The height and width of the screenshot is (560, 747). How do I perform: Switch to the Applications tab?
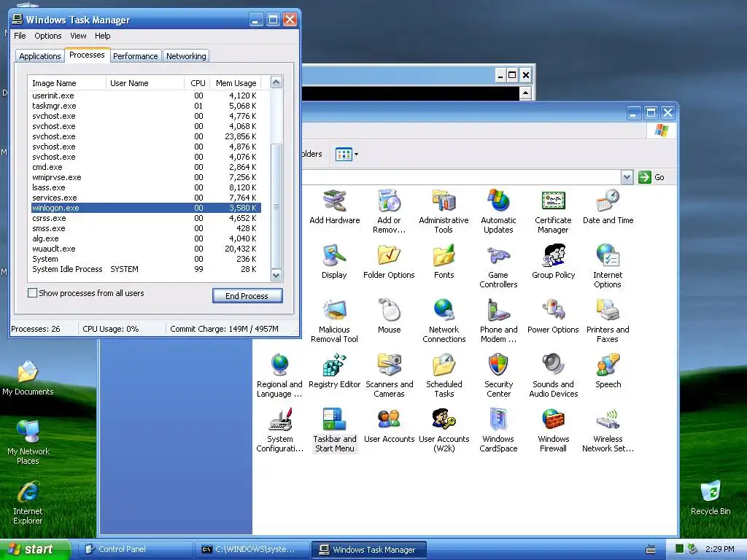(40, 56)
